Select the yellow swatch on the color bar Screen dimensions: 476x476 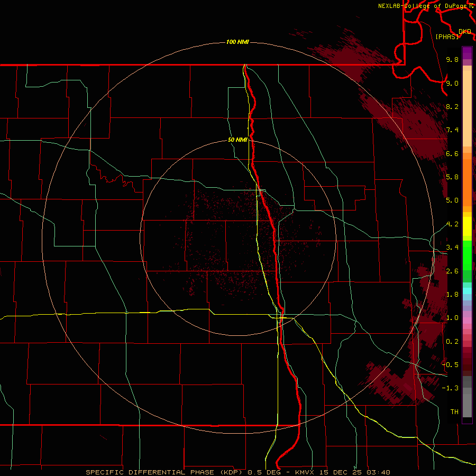467,226
